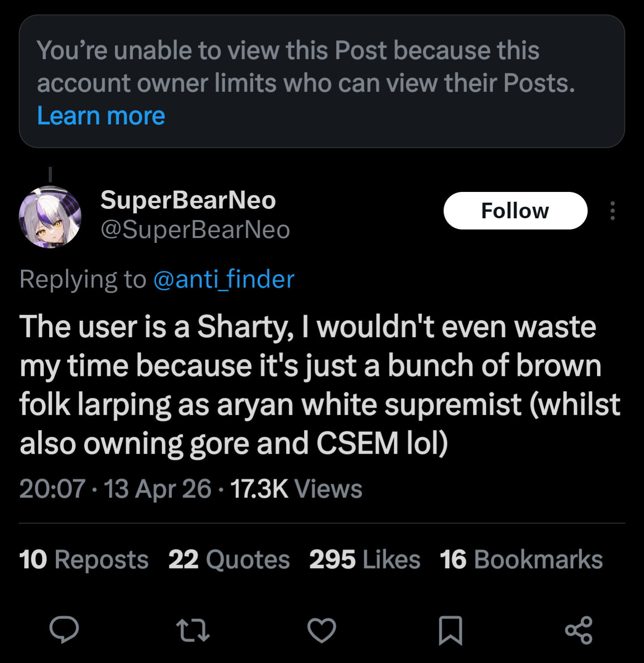This screenshot has height=663, width=644.
Task: Tap the 16 Bookmarks count
Action: [521, 559]
